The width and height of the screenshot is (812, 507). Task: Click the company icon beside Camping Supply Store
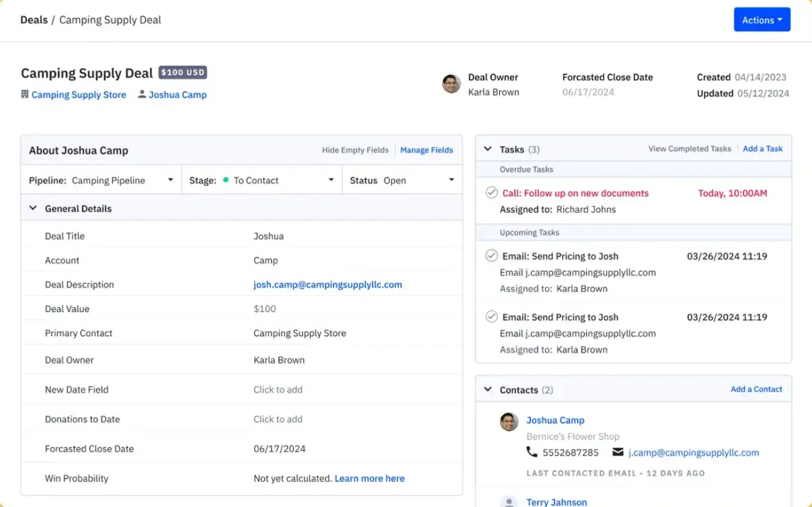tap(24, 95)
